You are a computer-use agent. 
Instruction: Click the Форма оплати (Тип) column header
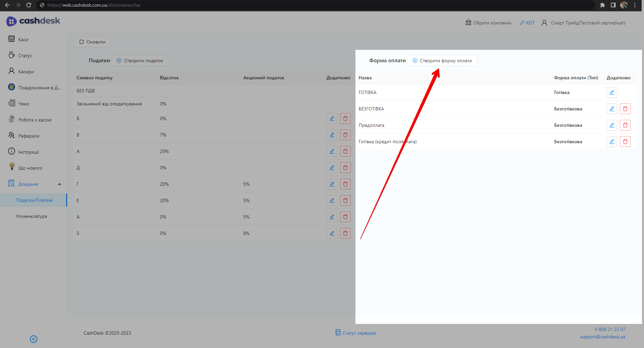click(x=576, y=78)
